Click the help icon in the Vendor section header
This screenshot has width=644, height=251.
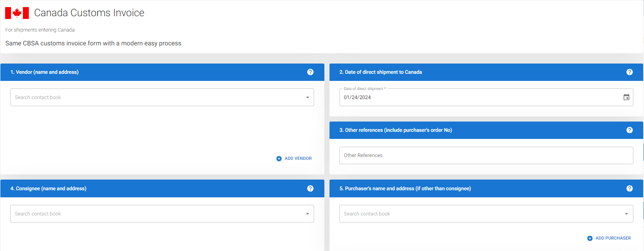pyautogui.click(x=310, y=72)
